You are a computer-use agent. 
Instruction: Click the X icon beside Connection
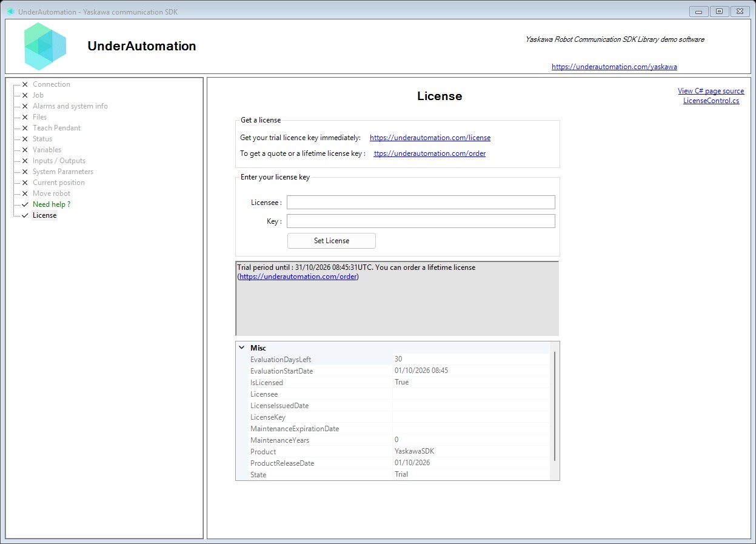[x=25, y=84]
